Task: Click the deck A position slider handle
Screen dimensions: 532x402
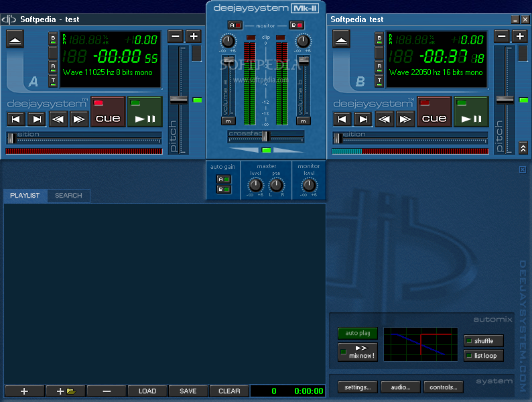Action: (x=11, y=139)
